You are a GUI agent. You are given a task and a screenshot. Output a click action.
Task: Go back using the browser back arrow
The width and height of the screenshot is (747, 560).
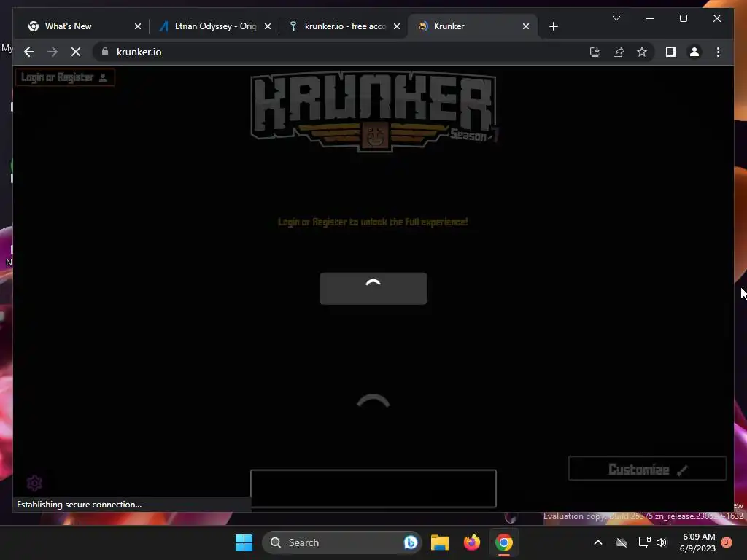29,52
